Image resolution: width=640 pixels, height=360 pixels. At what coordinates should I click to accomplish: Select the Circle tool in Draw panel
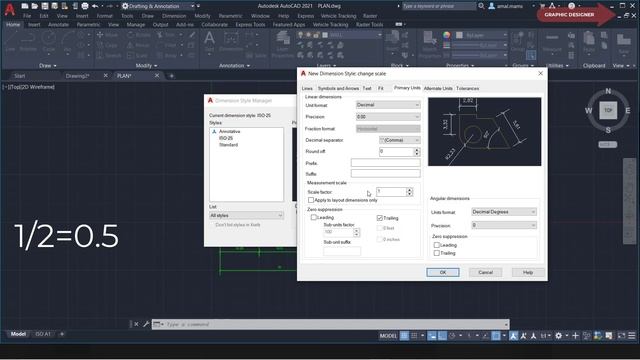(49, 42)
